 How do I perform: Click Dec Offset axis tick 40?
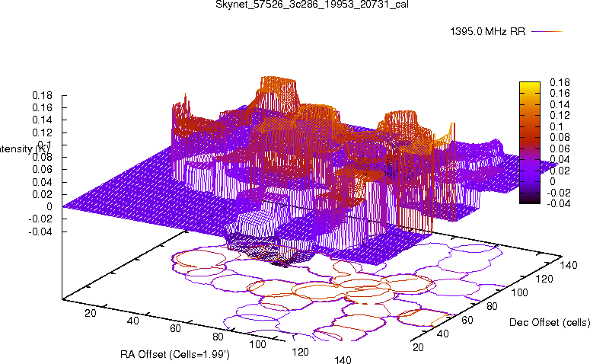click(443, 334)
